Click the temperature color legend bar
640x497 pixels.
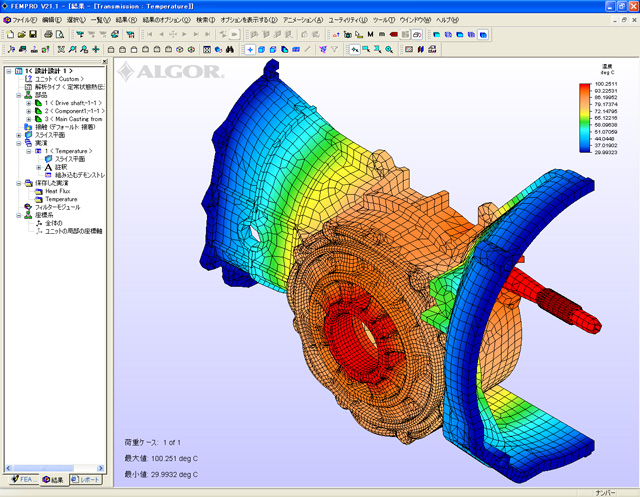[x=585, y=118]
